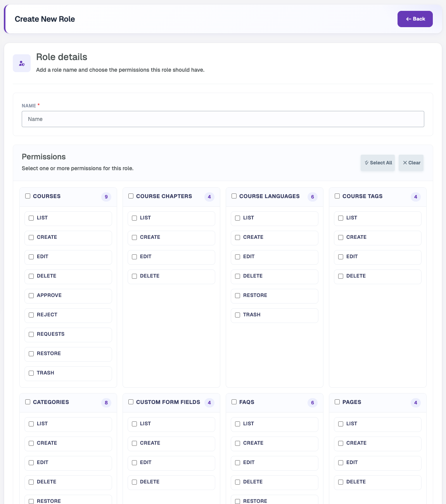Check EDIT under Pages
The height and width of the screenshot is (504, 446).
(x=341, y=463)
